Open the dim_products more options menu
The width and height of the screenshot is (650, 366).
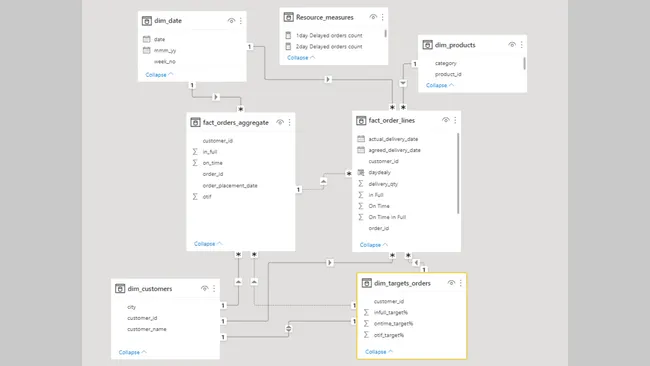[521, 45]
